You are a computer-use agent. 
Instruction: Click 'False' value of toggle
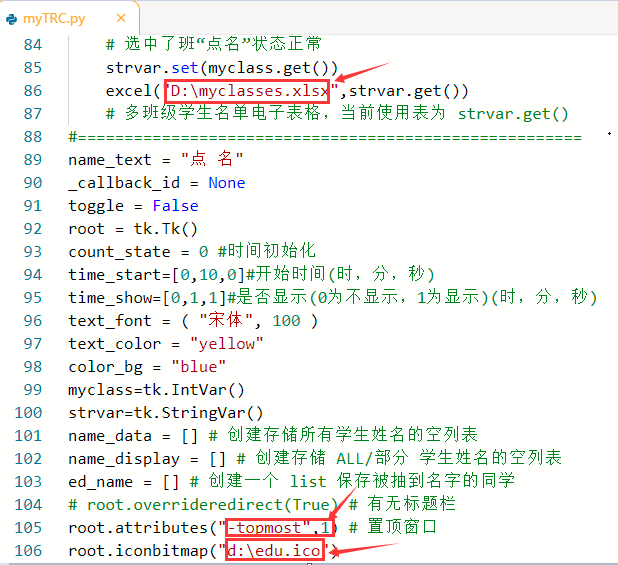point(175,206)
